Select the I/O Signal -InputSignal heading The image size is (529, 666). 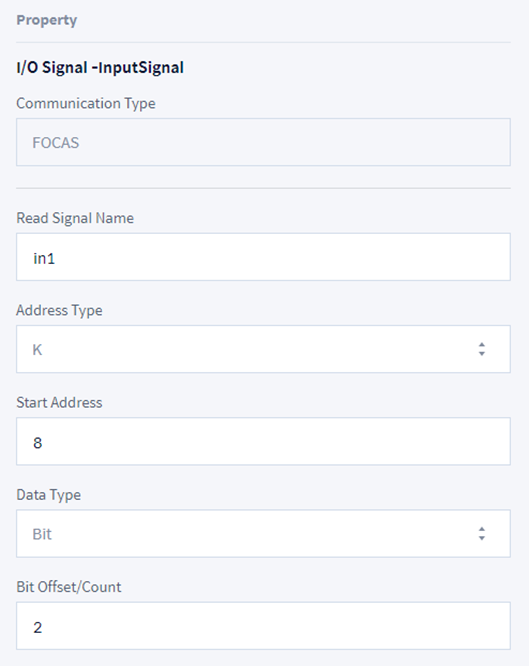[100, 68]
